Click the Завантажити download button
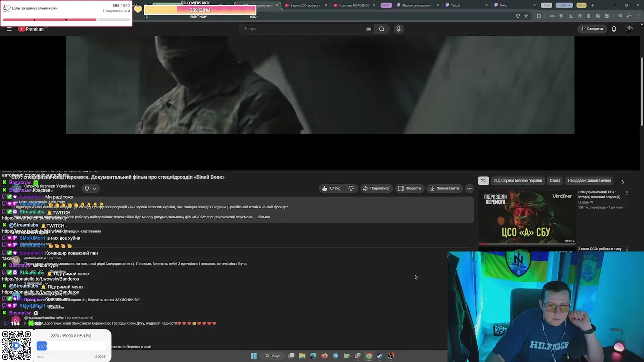 [444, 188]
